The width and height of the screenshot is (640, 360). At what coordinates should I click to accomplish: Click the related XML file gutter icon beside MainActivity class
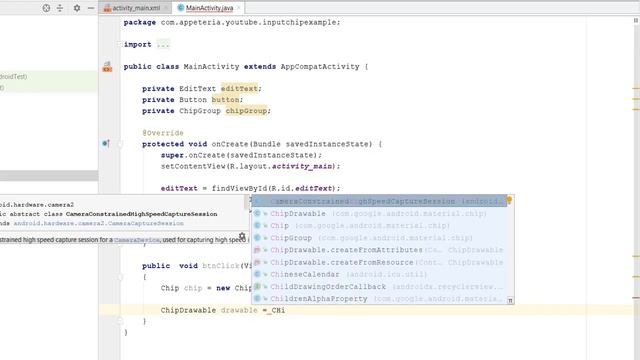click(107, 67)
